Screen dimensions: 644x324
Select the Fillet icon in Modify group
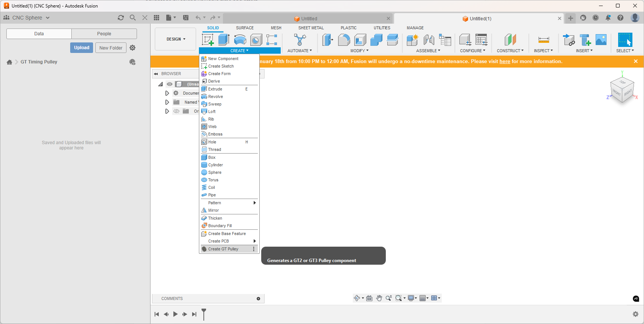tap(344, 40)
